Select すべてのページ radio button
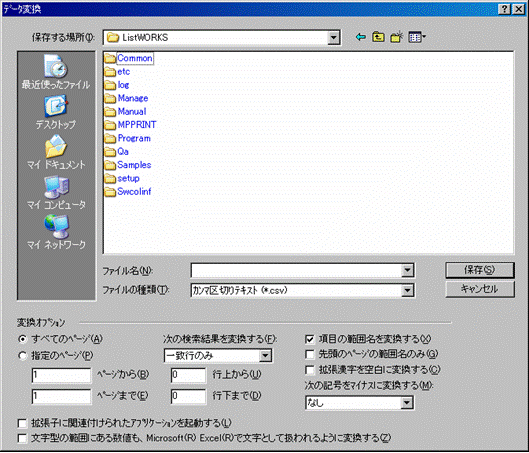The image size is (529, 453). pyautogui.click(x=22, y=339)
